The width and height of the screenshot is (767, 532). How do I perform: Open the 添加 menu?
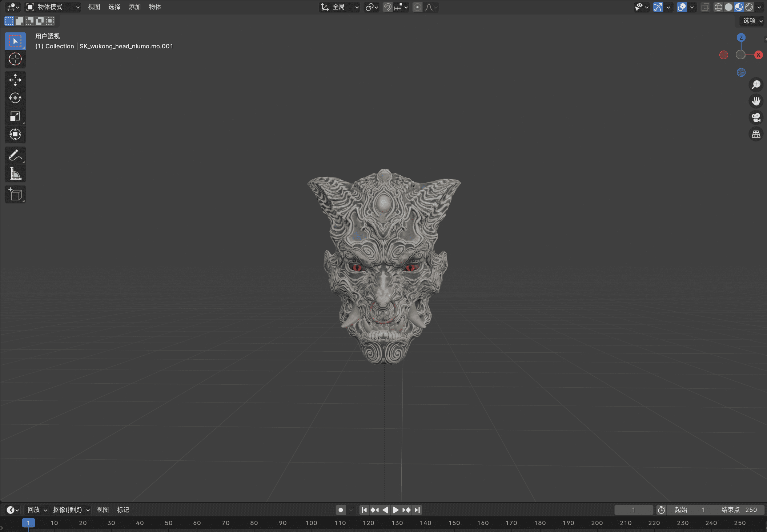point(134,7)
